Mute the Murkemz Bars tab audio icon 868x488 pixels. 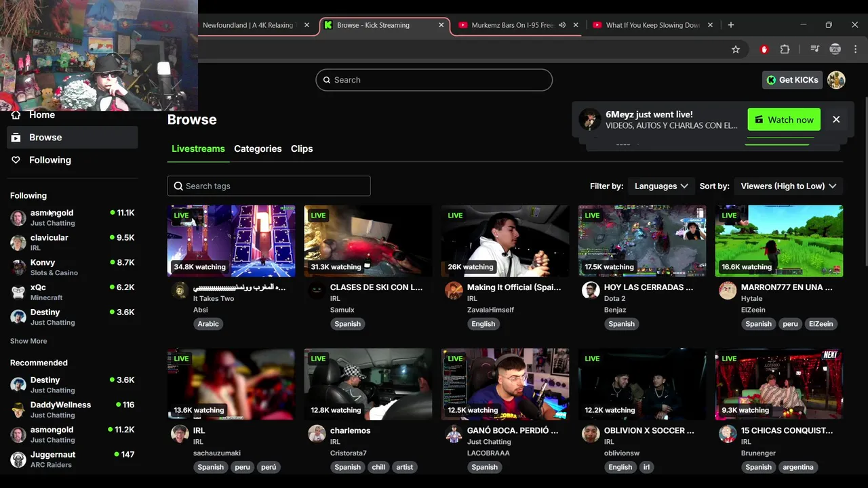tap(562, 25)
